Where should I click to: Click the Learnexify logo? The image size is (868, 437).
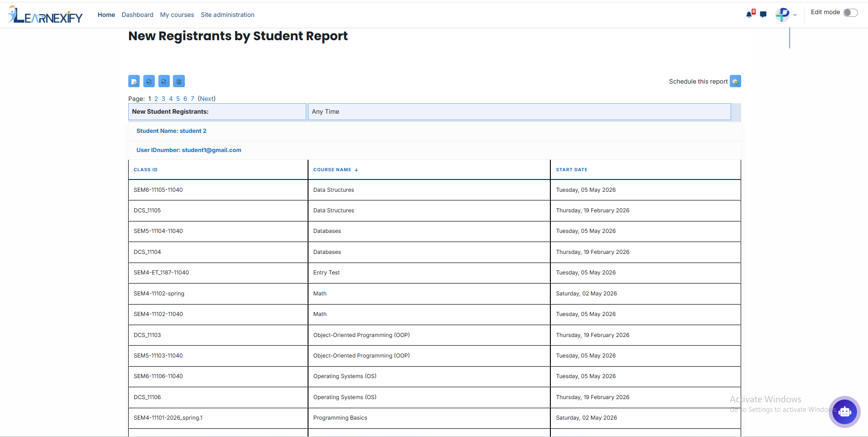[45, 15]
